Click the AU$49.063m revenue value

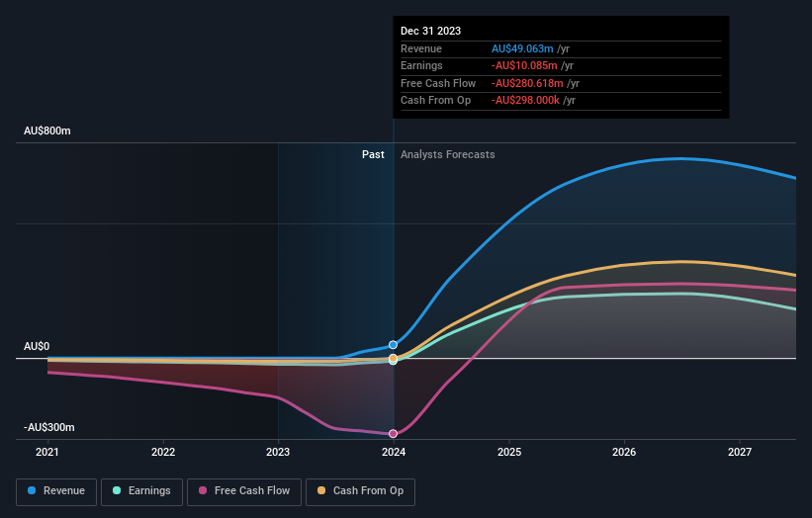[x=522, y=48]
